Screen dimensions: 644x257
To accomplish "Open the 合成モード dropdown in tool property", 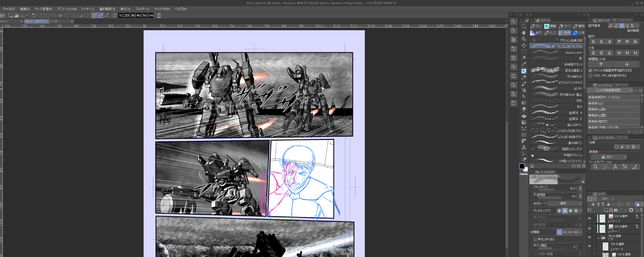I will click(x=564, y=203).
